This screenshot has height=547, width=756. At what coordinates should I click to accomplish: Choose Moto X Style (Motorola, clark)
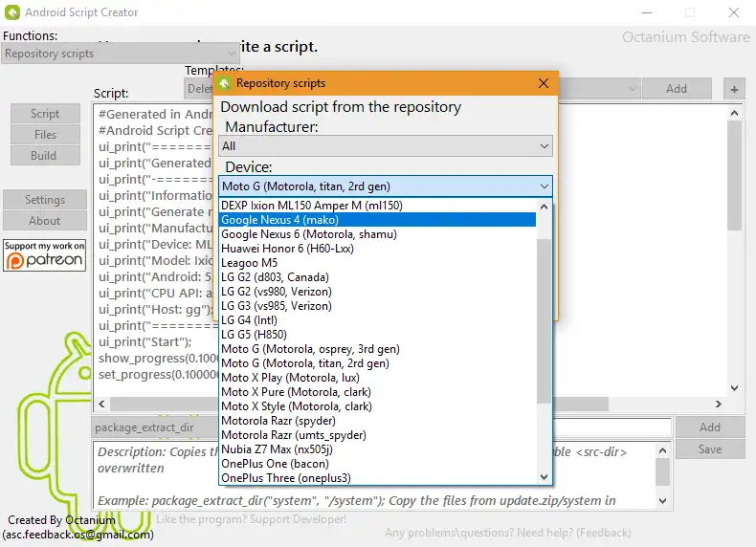[377, 406]
